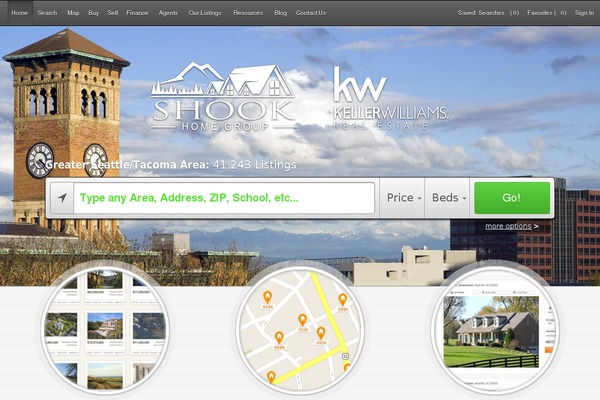Open the map search circle thumbnail
Image resolution: width=600 pixels, height=400 pixels.
pyautogui.click(x=300, y=330)
